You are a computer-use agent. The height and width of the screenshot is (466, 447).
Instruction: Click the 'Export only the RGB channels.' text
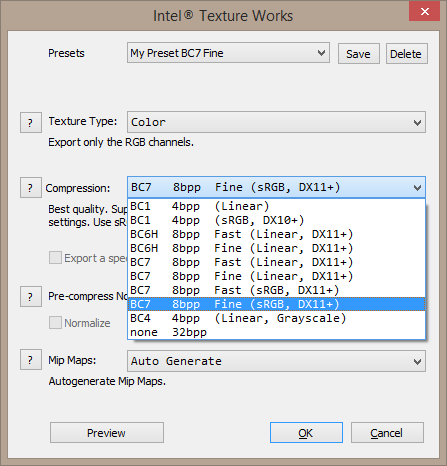point(121,142)
